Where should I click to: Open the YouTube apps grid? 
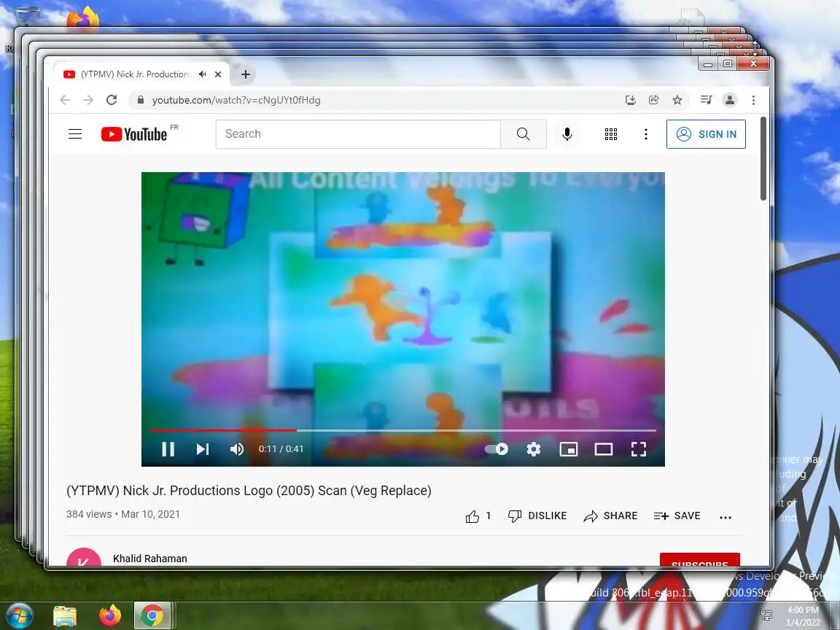pyautogui.click(x=611, y=134)
